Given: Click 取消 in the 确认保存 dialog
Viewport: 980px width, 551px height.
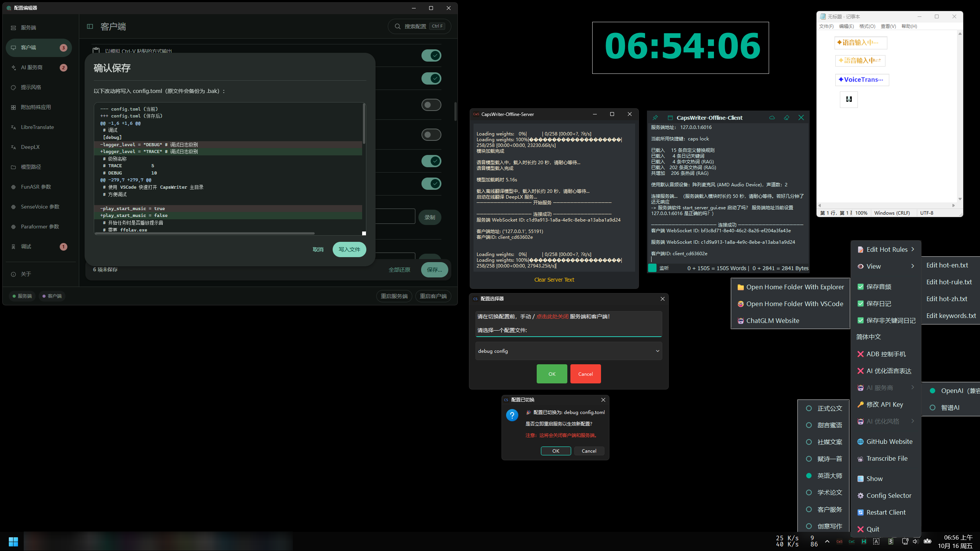Looking at the screenshot, I should [x=318, y=249].
